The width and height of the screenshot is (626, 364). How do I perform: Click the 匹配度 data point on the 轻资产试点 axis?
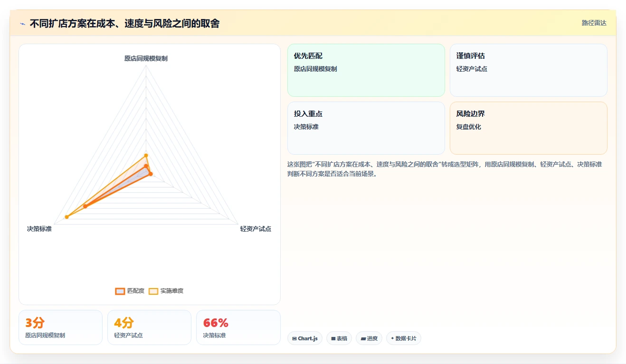(x=151, y=174)
